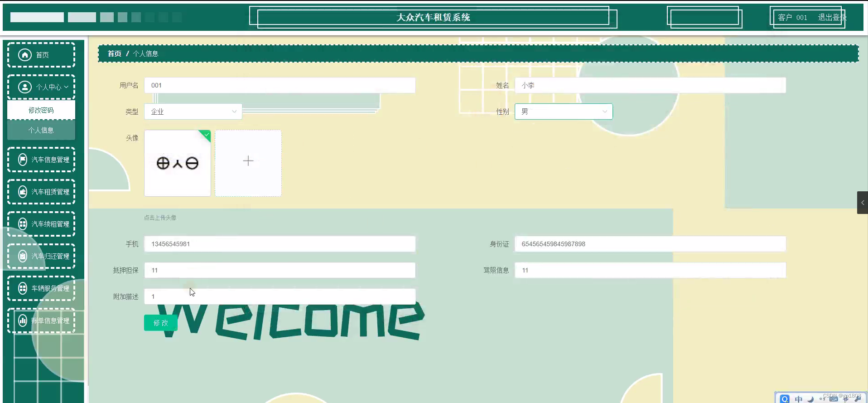Open 汽车租赁管理 via its sidebar icon
Image resolution: width=868 pixels, height=403 pixels.
tap(23, 192)
